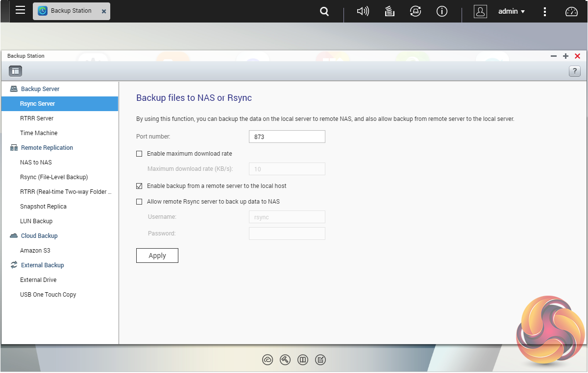The height and width of the screenshot is (373, 588).
Task: Open the Time Machine settings
Action: (39, 133)
